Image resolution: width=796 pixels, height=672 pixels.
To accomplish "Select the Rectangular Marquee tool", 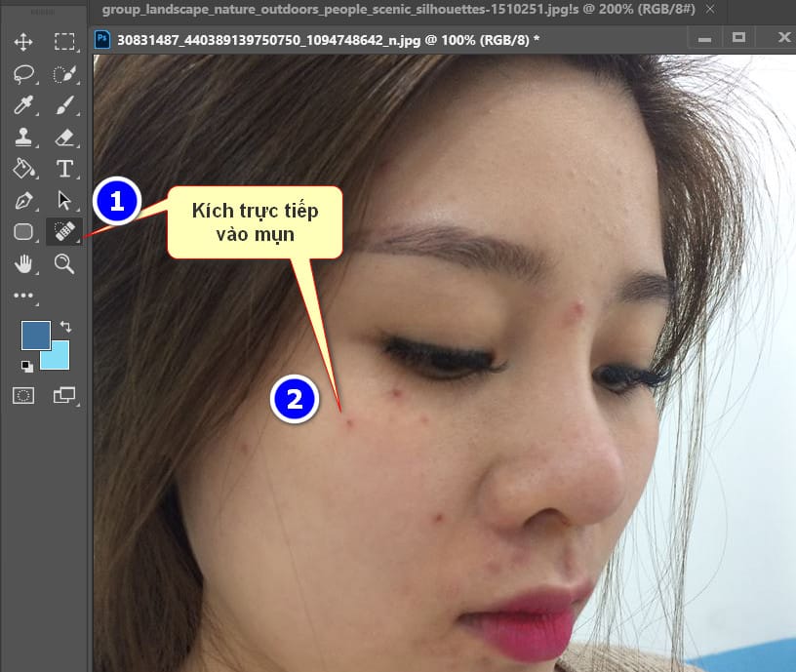I will pos(63,42).
